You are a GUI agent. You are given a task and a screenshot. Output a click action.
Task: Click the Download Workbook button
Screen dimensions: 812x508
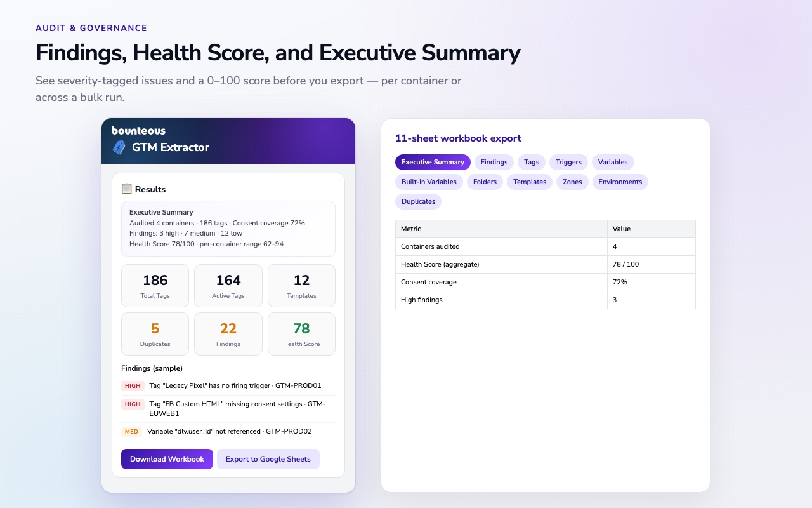167,459
